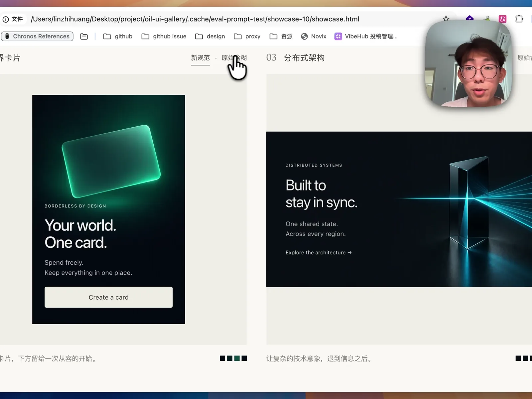Viewport: 532px width, 399px height.
Task: Open the proxy bookmarks folder
Action: click(247, 36)
